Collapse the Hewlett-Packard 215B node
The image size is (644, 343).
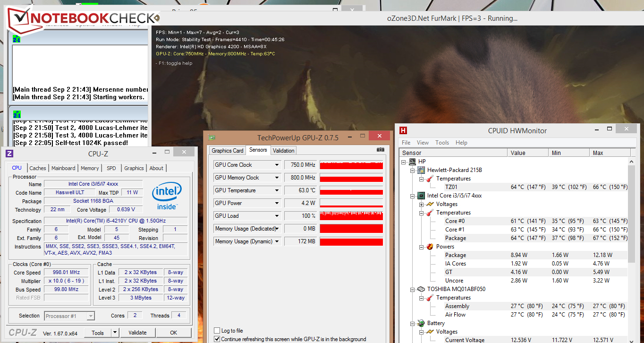tap(413, 170)
